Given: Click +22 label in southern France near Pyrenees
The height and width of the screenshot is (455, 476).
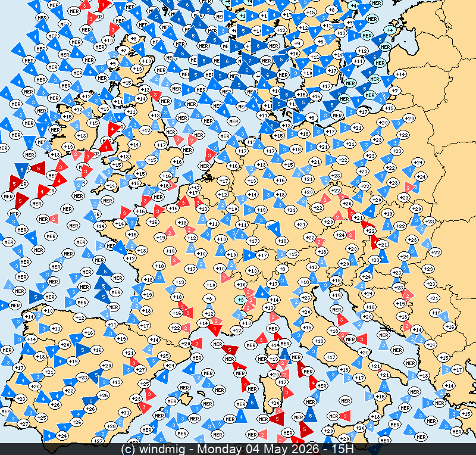Looking at the screenshot, I should pos(176,328).
